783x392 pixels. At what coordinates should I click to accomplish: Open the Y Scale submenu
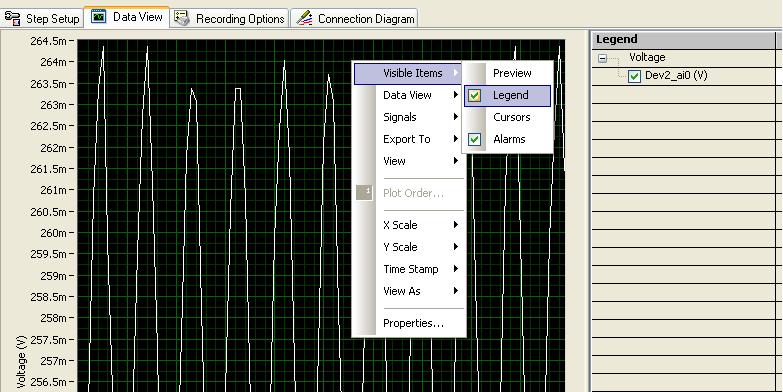tap(409, 247)
